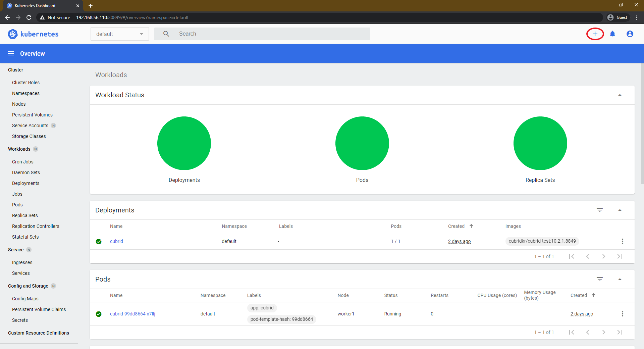Open the Deployments filter icon
Screen dimensions: 644x349
[600, 210]
